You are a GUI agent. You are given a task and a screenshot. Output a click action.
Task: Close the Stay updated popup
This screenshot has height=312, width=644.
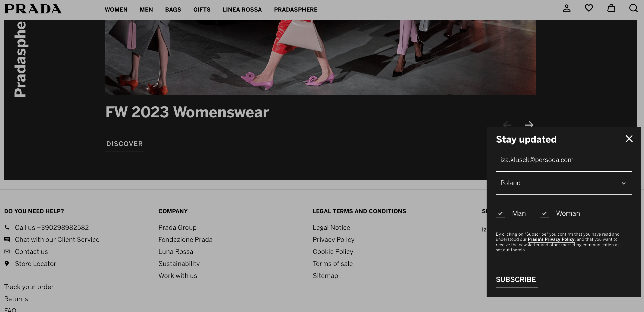(x=629, y=139)
